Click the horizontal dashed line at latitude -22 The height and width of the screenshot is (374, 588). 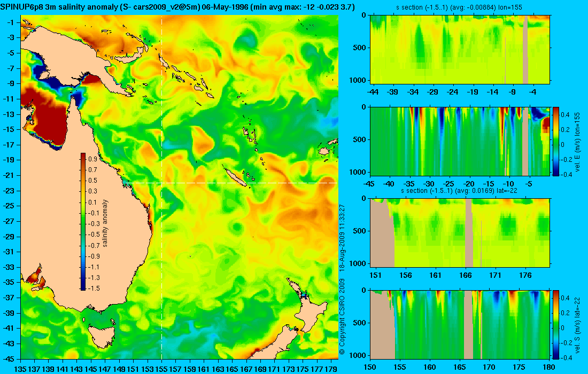pos(233,183)
